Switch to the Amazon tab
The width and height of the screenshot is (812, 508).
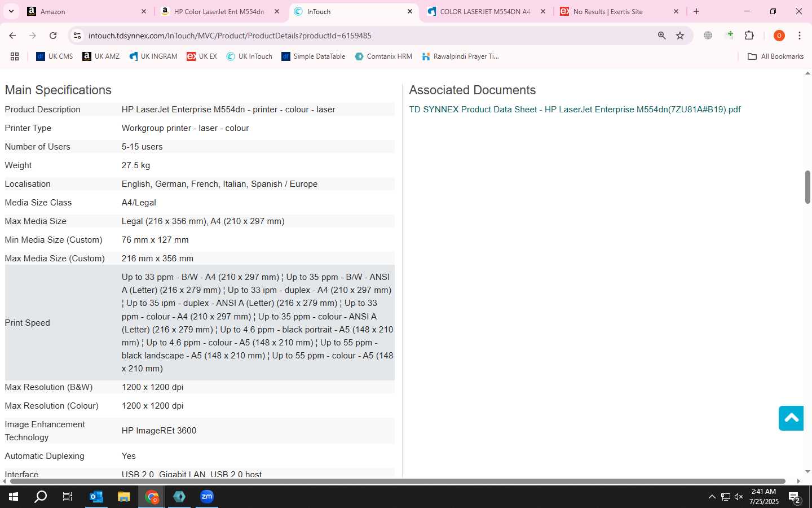85,11
